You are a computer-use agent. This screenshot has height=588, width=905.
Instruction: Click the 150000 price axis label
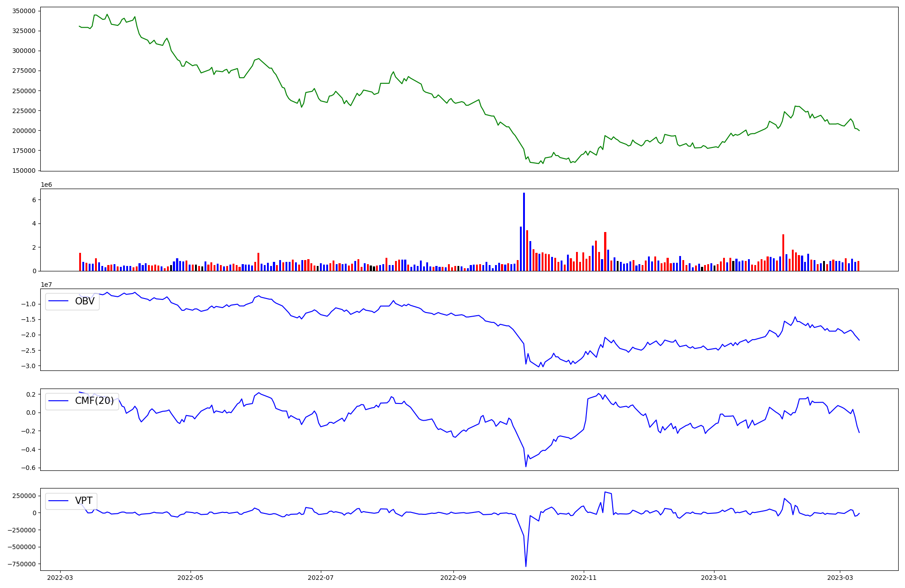[x=24, y=171]
